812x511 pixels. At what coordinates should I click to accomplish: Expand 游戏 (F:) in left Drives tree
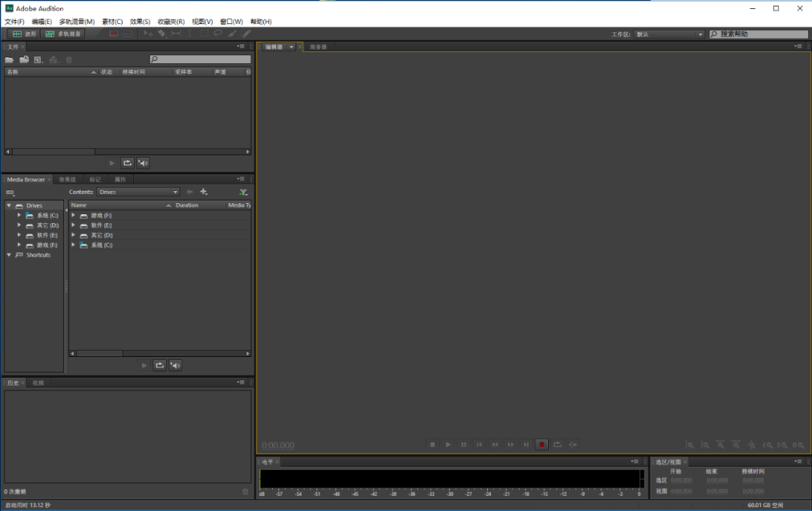click(19, 245)
